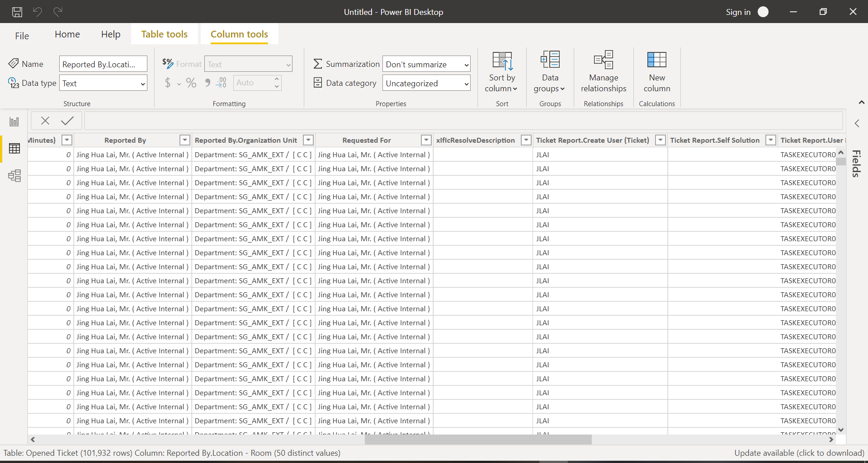Click vertical scrollbar down arrow
This screenshot has height=463, width=868.
pos(841,430)
